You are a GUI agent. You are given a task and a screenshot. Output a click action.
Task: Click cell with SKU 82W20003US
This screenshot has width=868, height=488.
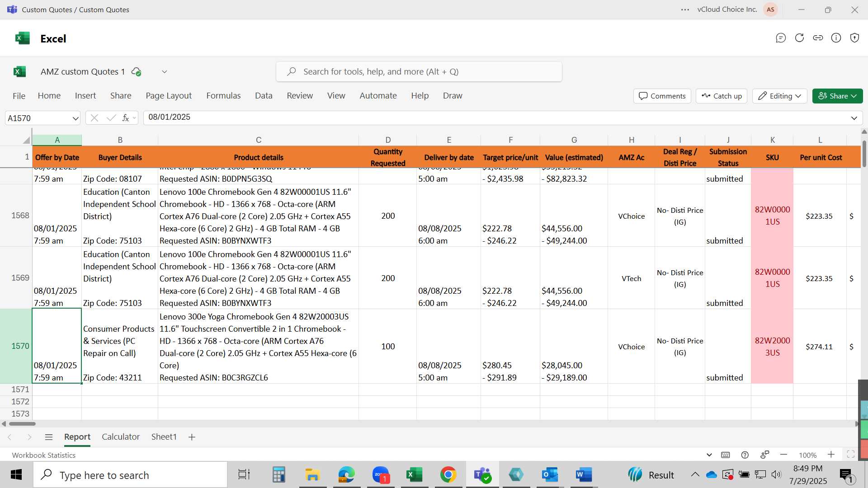point(772,347)
